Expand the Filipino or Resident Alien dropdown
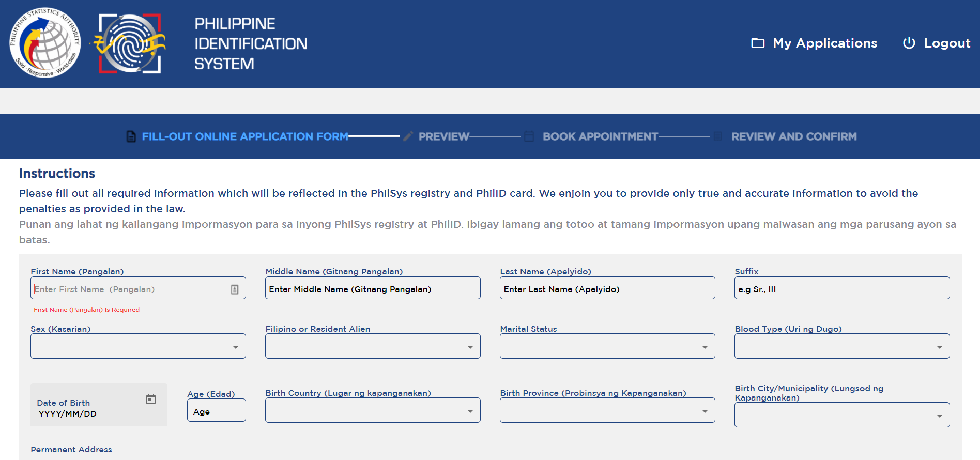The height and width of the screenshot is (460, 980). [x=373, y=346]
